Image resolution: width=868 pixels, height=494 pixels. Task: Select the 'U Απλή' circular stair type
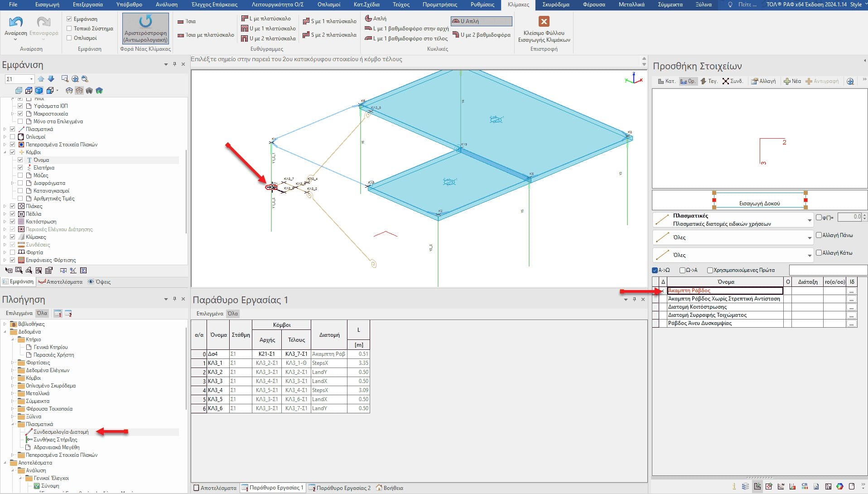pyautogui.click(x=481, y=21)
